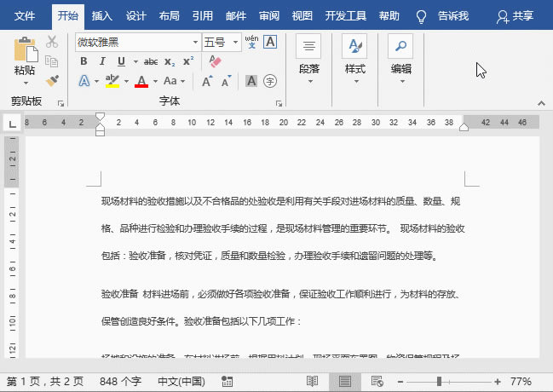Switch to Read Mode view
The width and height of the screenshot is (553, 392).
pos(312,382)
